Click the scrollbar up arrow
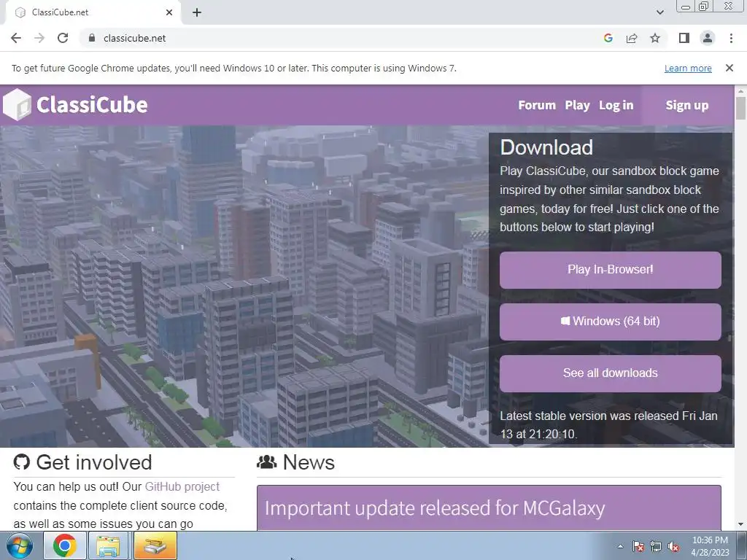Viewport: 747px width, 560px height. [740, 90]
